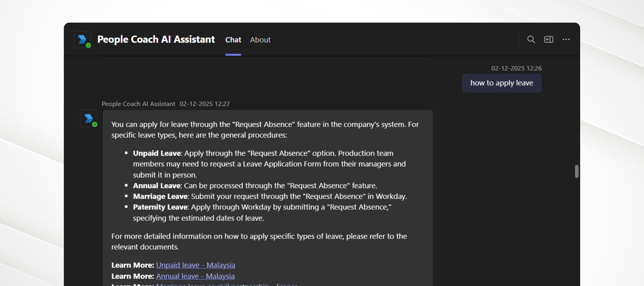Open the More options ellipsis menu
644x286 pixels.
[566, 40]
